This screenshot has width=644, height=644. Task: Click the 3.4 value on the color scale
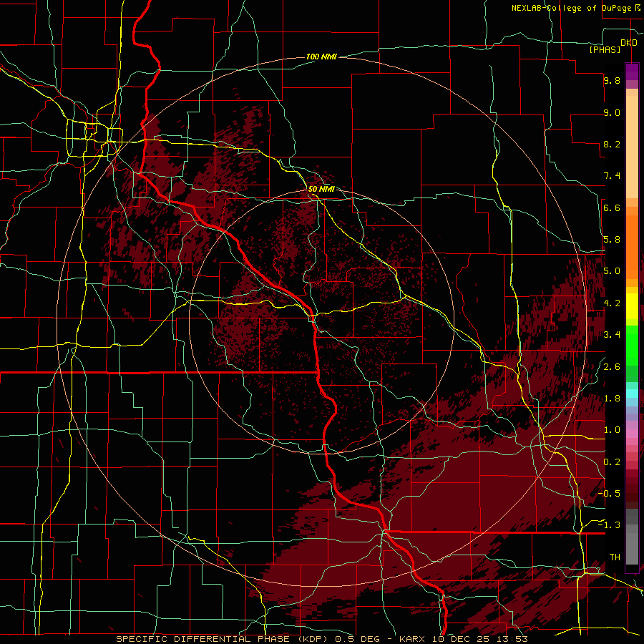pyautogui.click(x=612, y=335)
